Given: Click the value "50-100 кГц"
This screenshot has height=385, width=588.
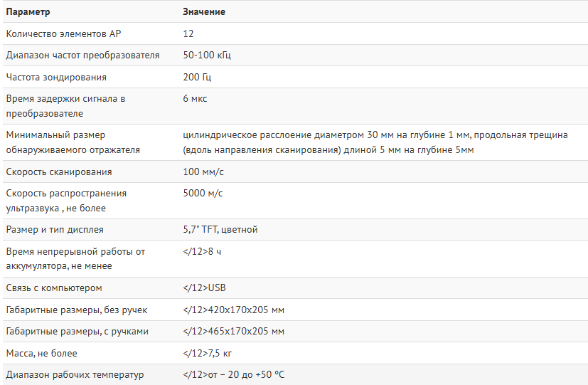Looking at the screenshot, I should [x=207, y=56].
